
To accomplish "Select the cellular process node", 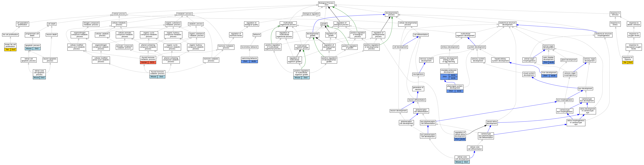I will tap(119, 14).
